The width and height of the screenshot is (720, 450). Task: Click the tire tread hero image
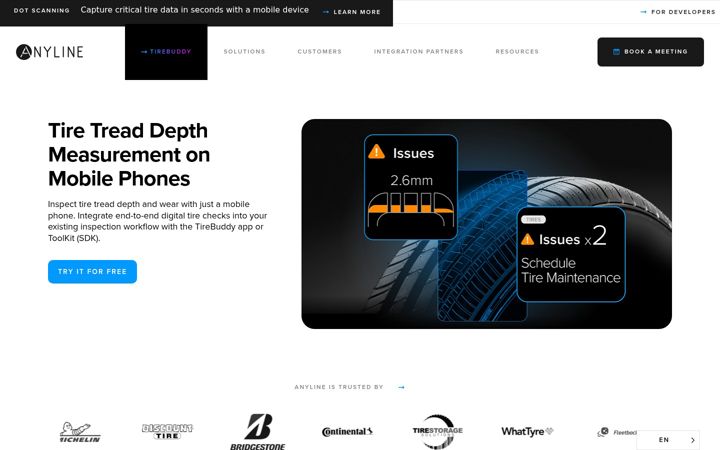click(x=486, y=224)
